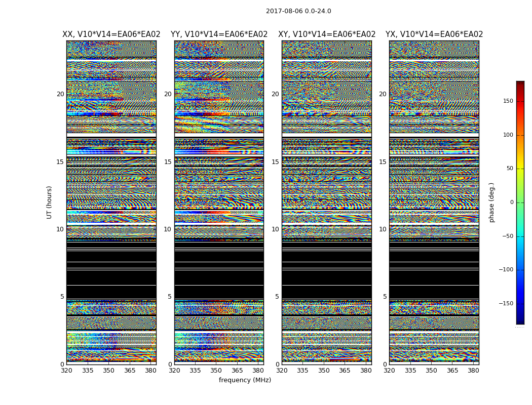The height and width of the screenshot is (405, 532).
Task: Click the phase colorbar gradient strip
Action: [x=520, y=202]
